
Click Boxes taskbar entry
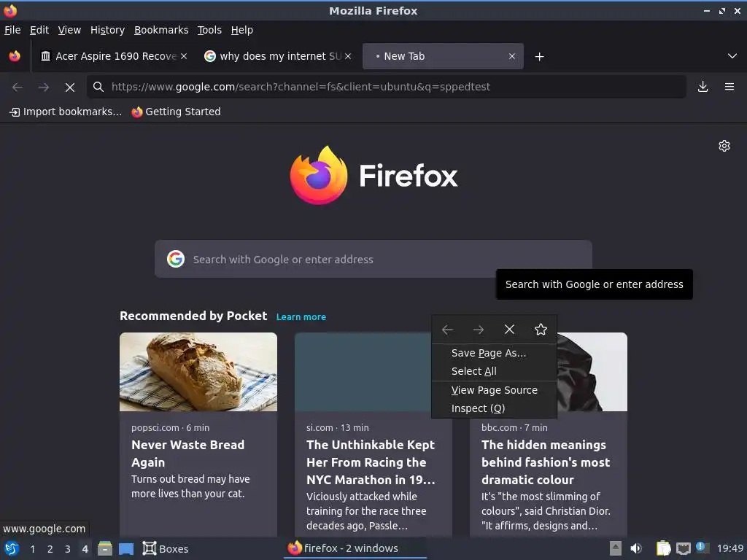point(166,548)
